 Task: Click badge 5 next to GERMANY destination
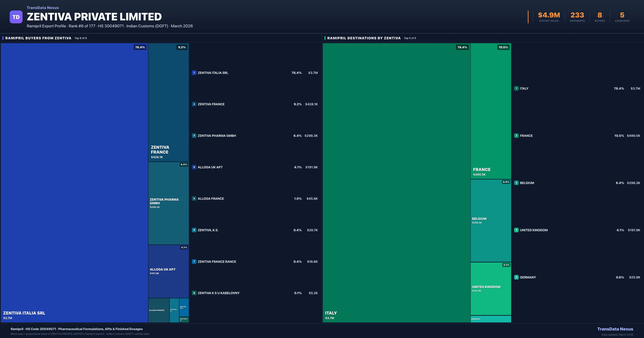pyautogui.click(x=517, y=277)
